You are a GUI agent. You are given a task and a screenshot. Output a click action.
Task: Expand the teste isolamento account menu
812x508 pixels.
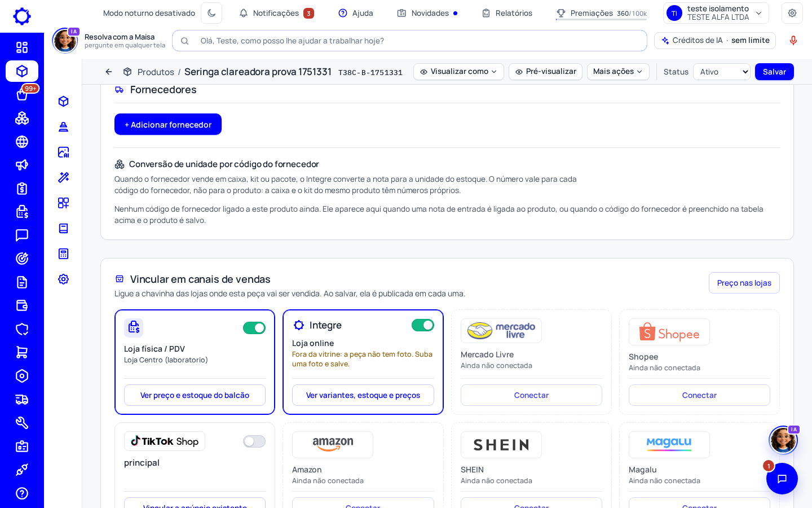(716, 13)
